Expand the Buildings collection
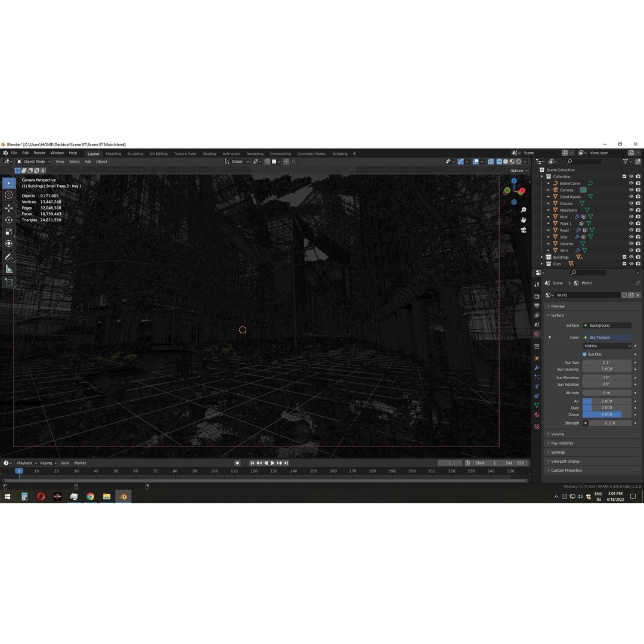Viewport: 644px width, 644px height. pos(542,257)
